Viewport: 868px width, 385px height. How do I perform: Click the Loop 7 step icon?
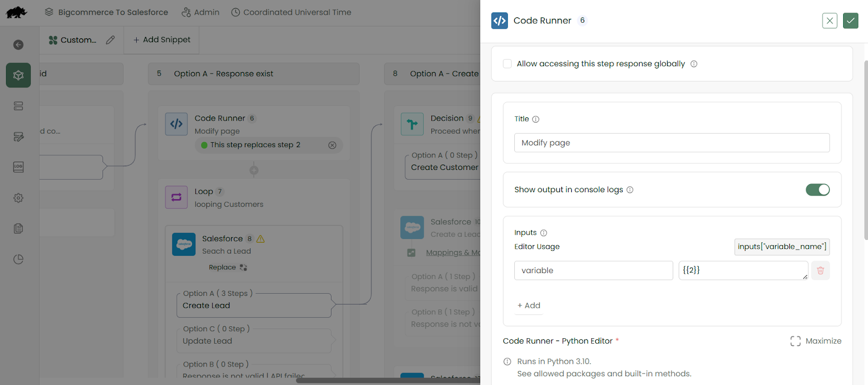click(x=176, y=197)
